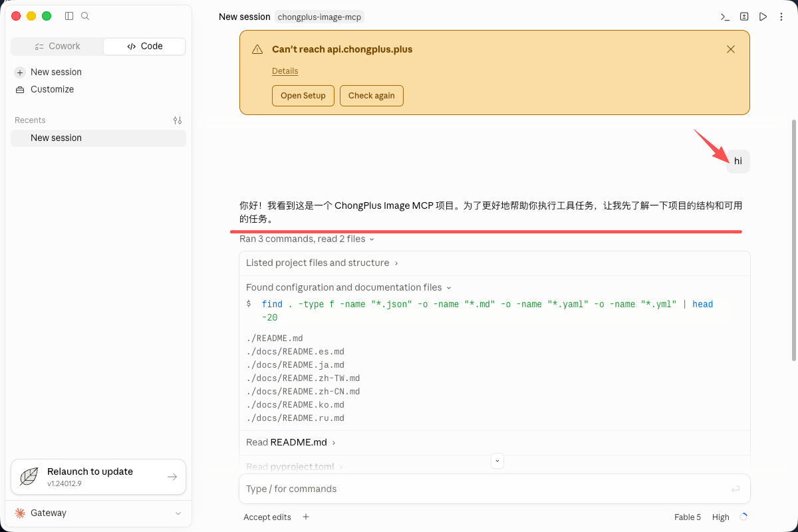798x532 pixels.
Task: Toggle the Accept edits mode
Action: [x=267, y=517]
